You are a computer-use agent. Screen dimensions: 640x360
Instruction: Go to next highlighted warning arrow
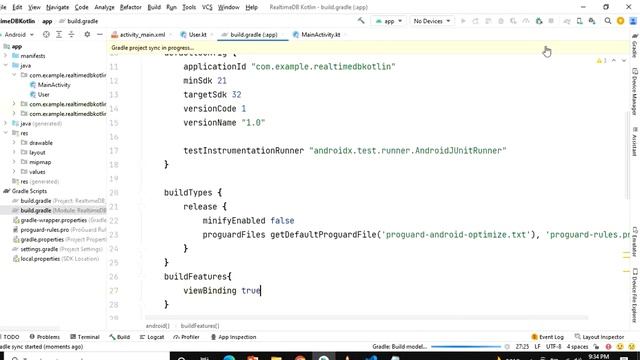624,60
